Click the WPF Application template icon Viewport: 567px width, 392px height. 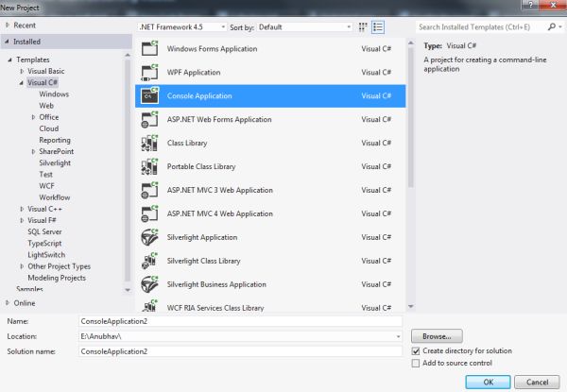click(x=149, y=72)
